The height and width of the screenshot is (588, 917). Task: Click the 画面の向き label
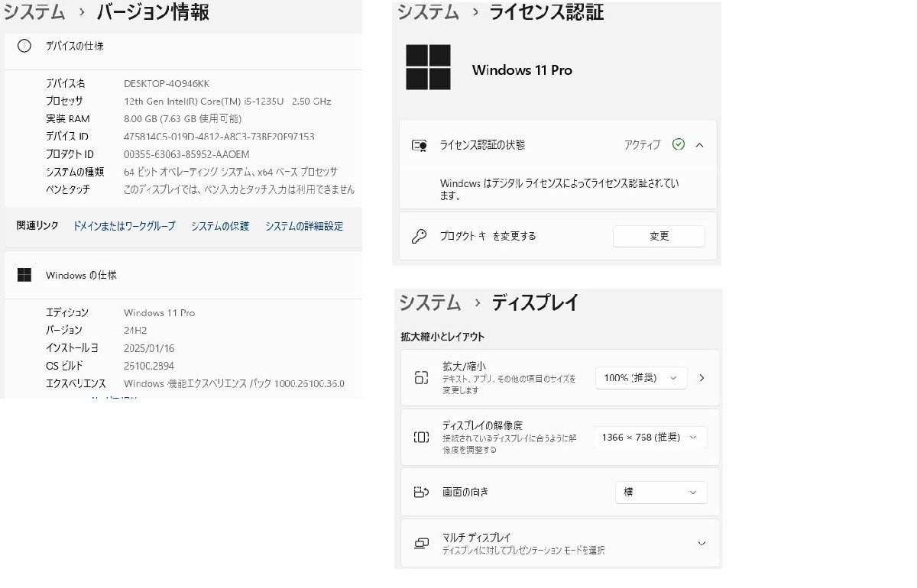(x=465, y=492)
